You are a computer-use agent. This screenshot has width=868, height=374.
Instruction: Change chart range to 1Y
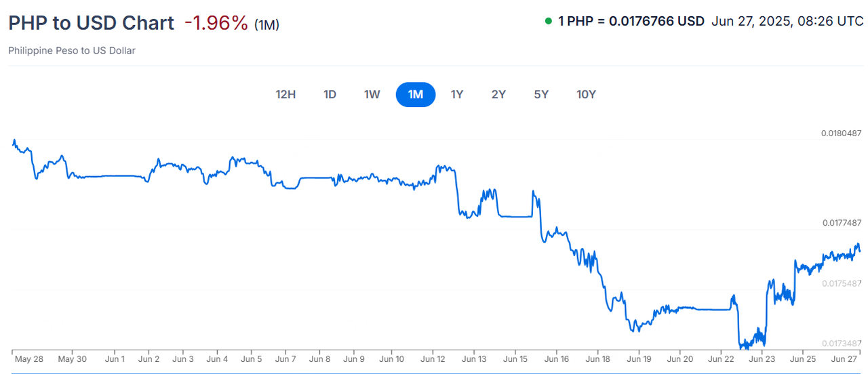(457, 94)
